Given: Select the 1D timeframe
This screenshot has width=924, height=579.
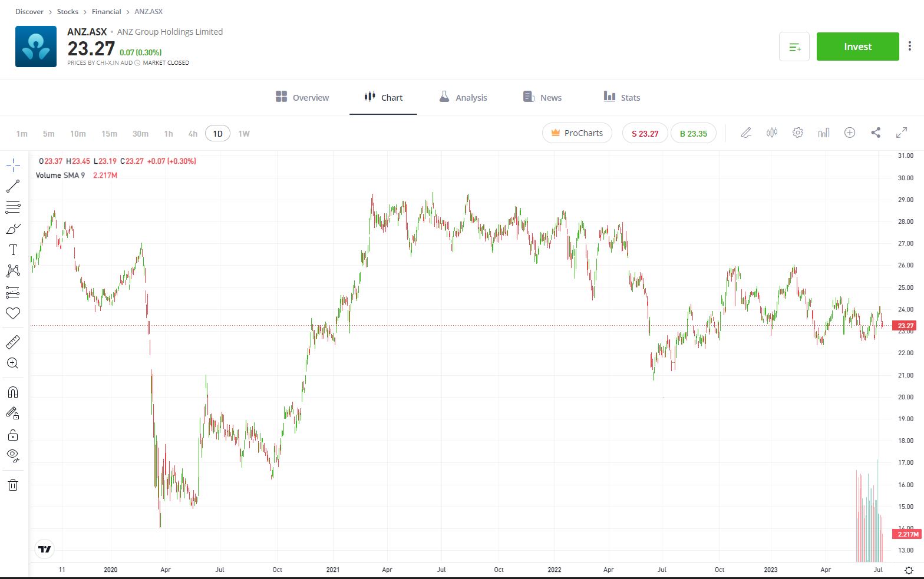Looking at the screenshot, I should (x=217, y=134).
